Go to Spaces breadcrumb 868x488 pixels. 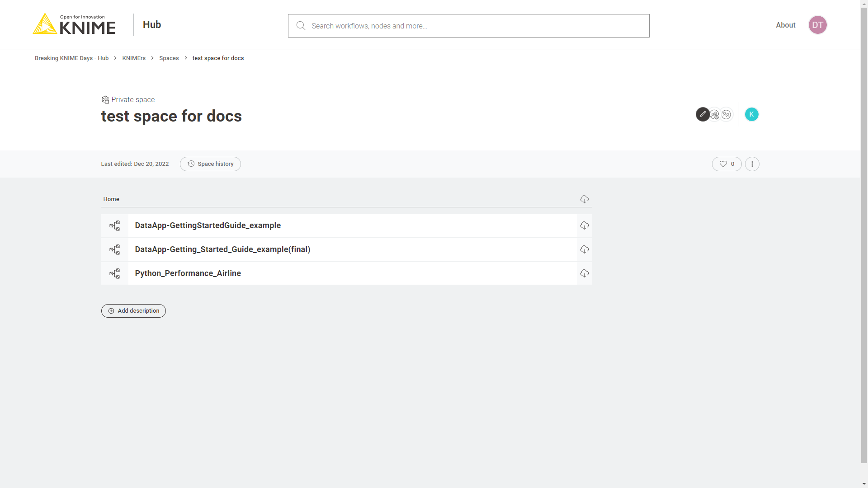pos(169,58)
